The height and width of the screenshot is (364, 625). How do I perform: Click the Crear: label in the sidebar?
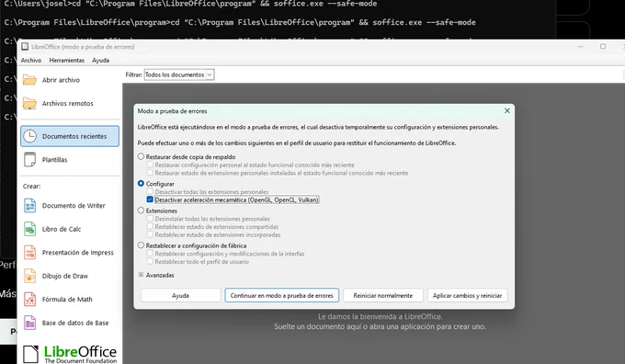pyautogui.click(x=31, y=187)
